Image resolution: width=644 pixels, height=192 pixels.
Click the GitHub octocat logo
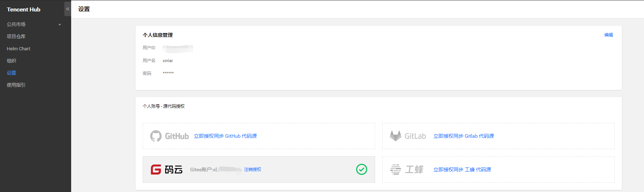(156, 136)
